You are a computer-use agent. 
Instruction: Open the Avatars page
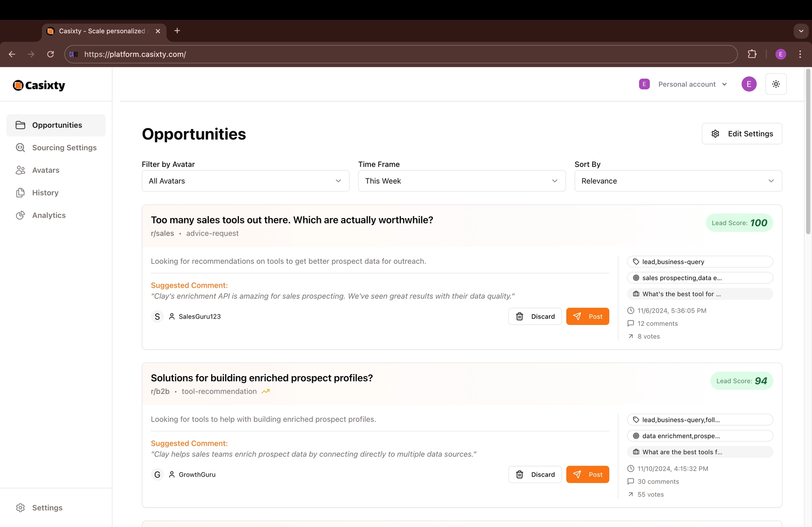coord(56,170)
